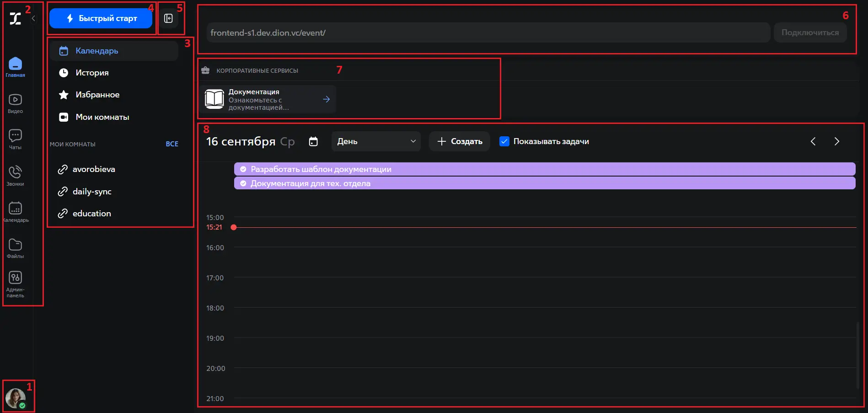This screenshot has width=868, height=413.
Task: Click the calendar vertical scrollbar
Action: click(x=857, y=355)
